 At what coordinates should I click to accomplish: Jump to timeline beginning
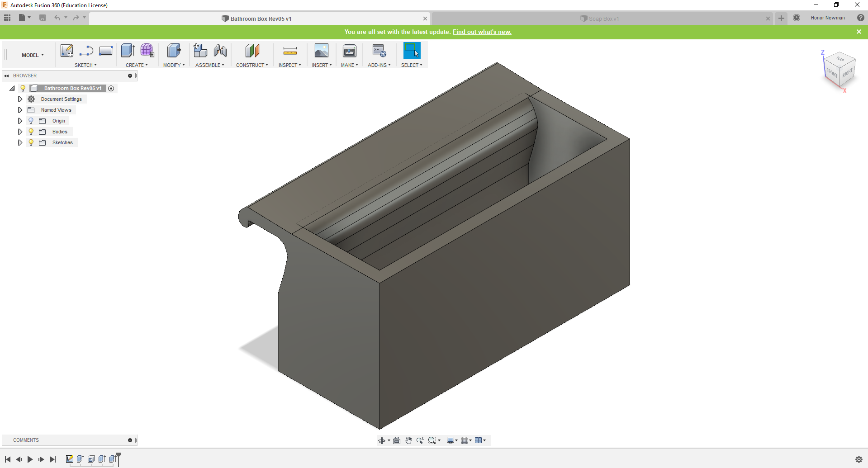tap(8, 459)
